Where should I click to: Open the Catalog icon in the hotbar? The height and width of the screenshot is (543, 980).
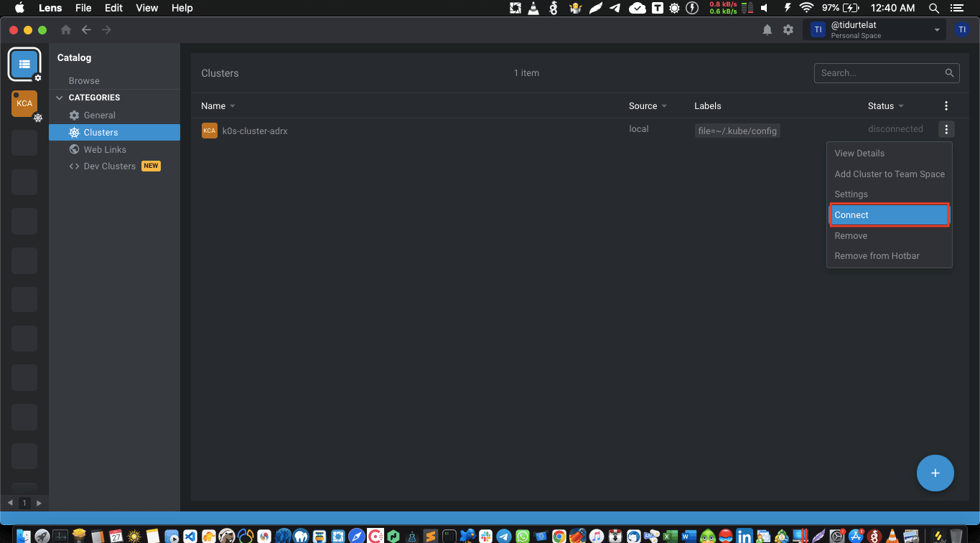[24, 64]
